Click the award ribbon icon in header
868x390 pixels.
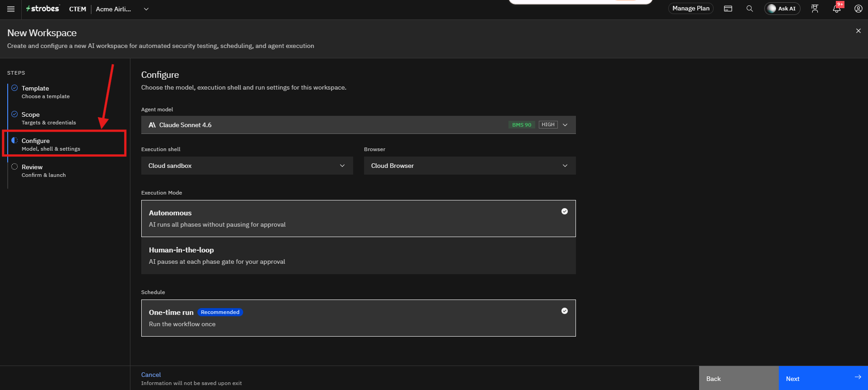[815, 9]
